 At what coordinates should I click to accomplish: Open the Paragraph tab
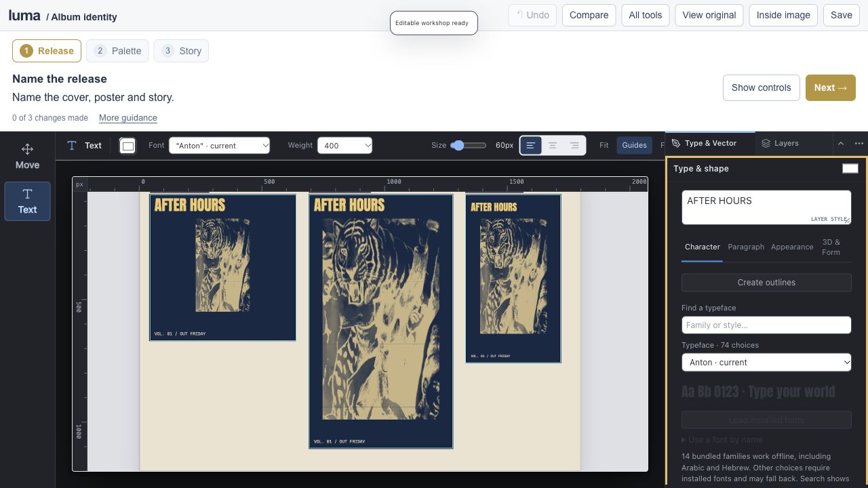[746, 247]
